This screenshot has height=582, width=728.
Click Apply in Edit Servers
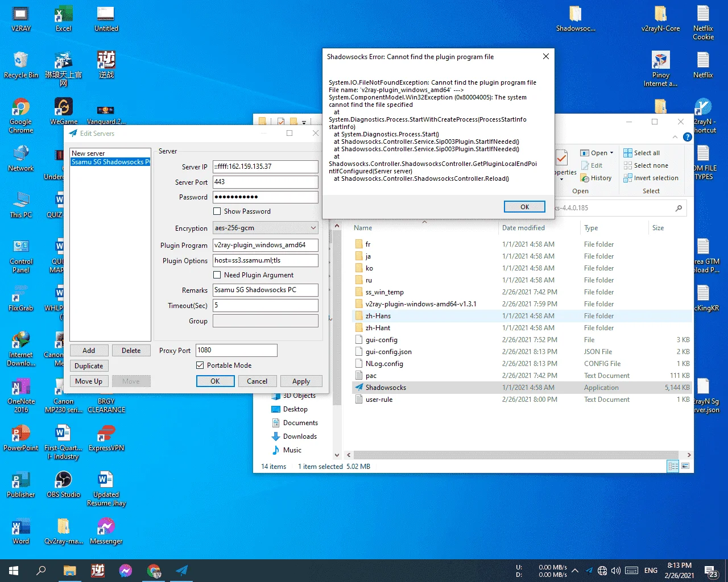(x=301, y=381)
